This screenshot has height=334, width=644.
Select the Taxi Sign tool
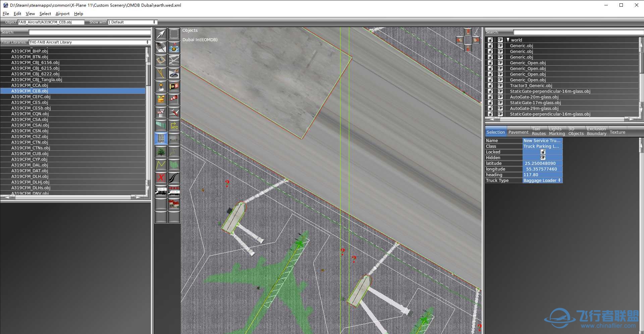[x=174, y=86]
